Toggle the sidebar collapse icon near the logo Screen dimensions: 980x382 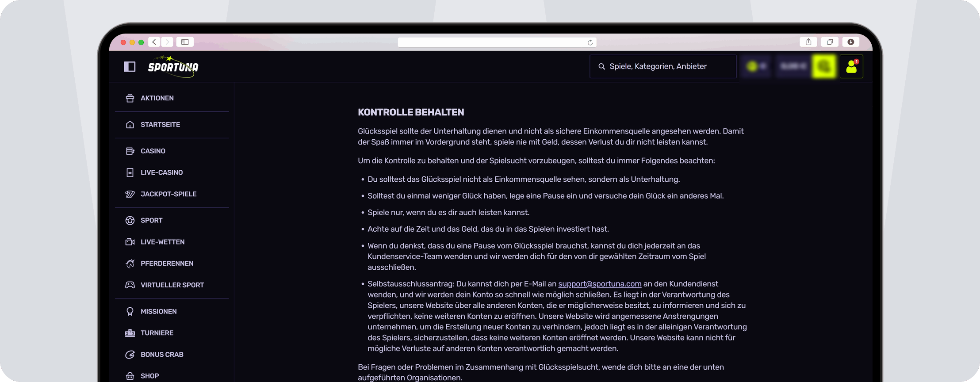point(130,67)
